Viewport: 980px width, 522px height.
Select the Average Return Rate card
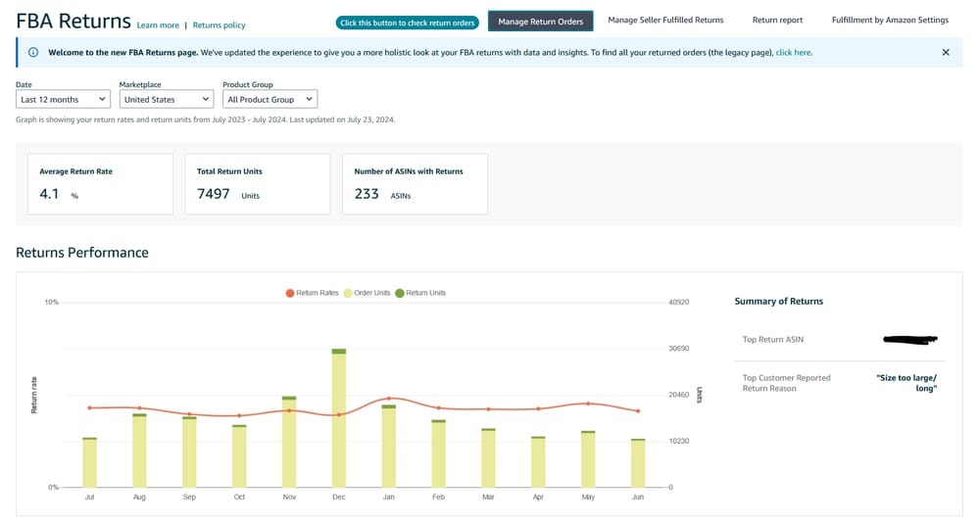(100, 184)
